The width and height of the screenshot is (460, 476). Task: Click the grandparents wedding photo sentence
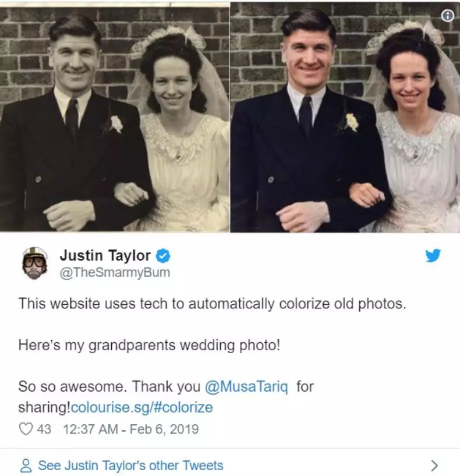(149, 345)
